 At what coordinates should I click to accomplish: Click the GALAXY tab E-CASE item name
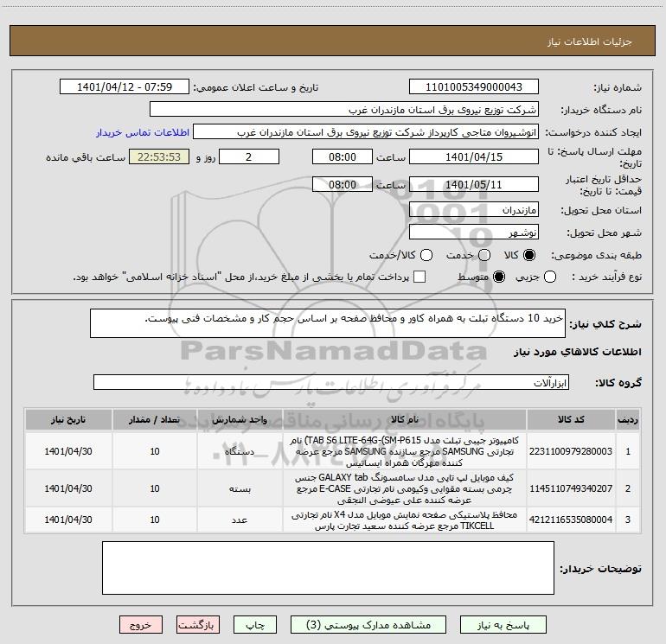click(x=405, y=488)
